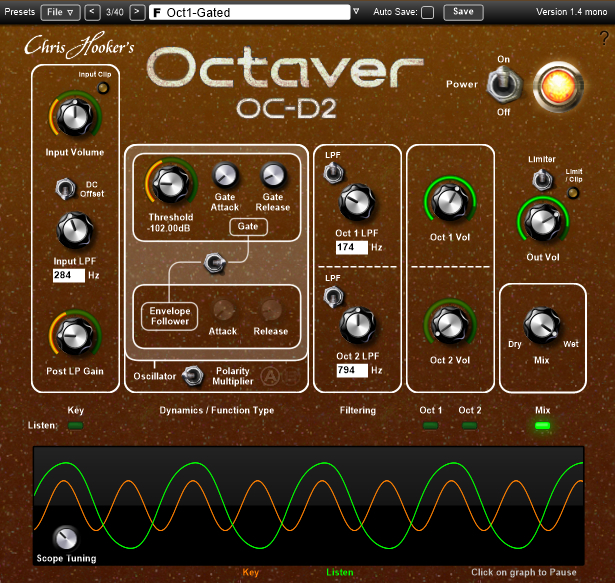The width and height of the screenshot is (615, 583).
Task: Enable the Oct 1 listen LED
Action: click(x=431, y=426)
